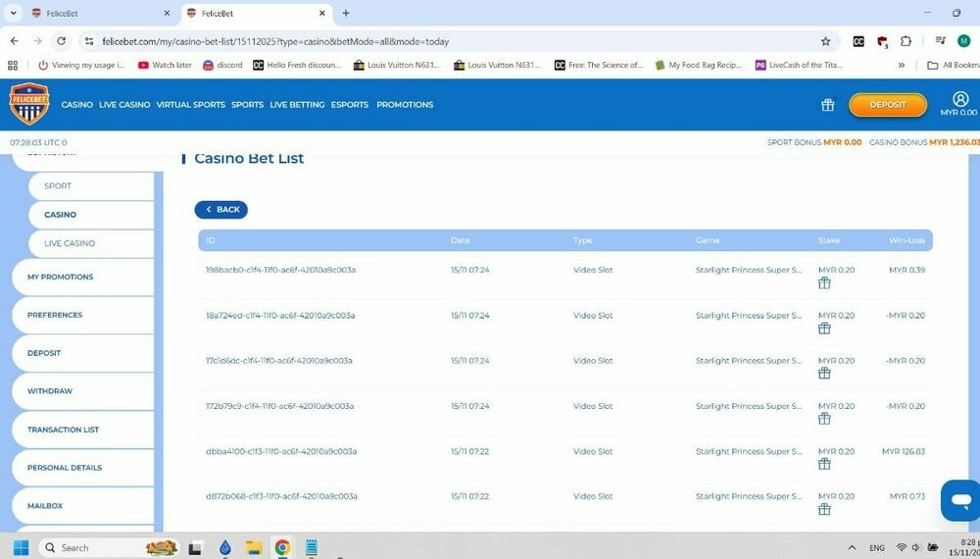Select Virtual Sports in the top menu
Image resolution: width=980 pixels, height=559 pixels.
pos(190,105)
